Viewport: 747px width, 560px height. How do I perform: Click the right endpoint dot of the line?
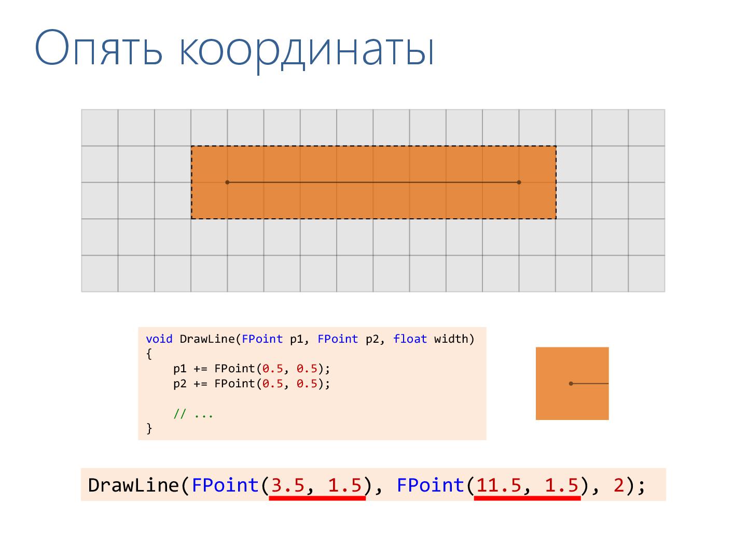[519, 183]
